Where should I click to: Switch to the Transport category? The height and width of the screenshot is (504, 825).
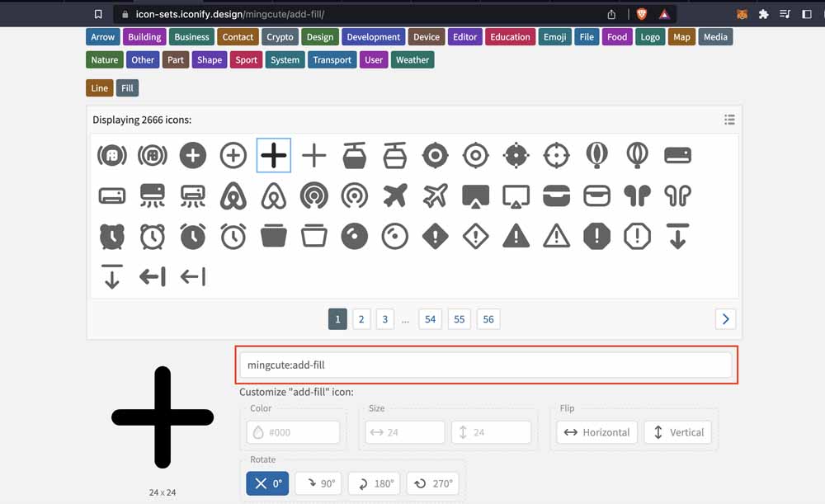(x=332, y=59)
